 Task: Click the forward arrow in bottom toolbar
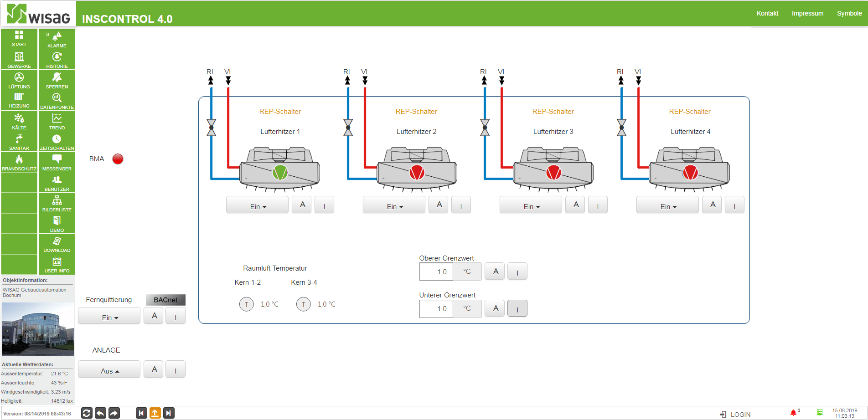click(x=114, y=413)
